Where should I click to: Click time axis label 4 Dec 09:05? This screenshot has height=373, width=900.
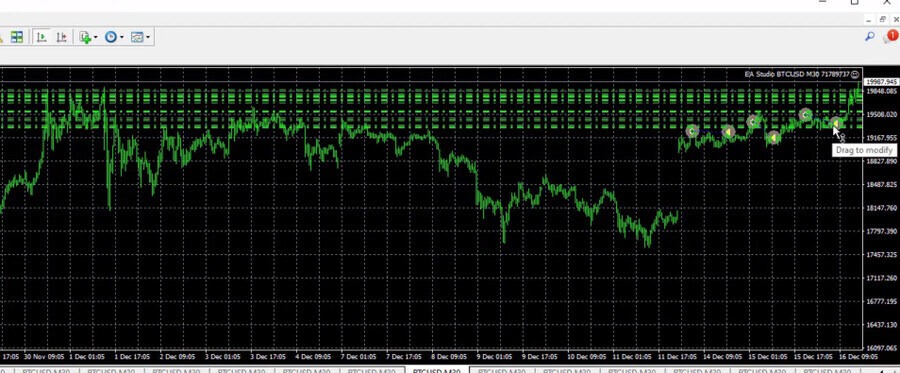click(x=314, y=356)
